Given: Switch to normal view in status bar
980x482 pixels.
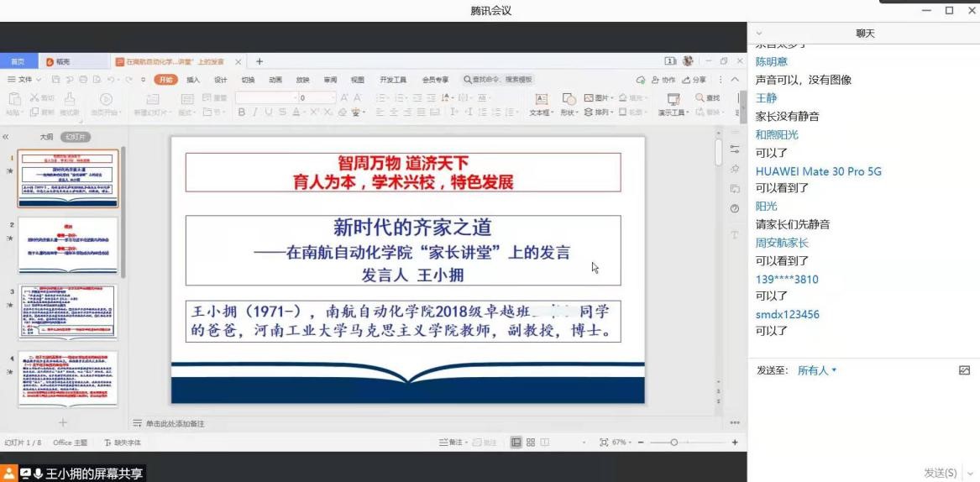Looking at the screenshot, I should [516, 443].
